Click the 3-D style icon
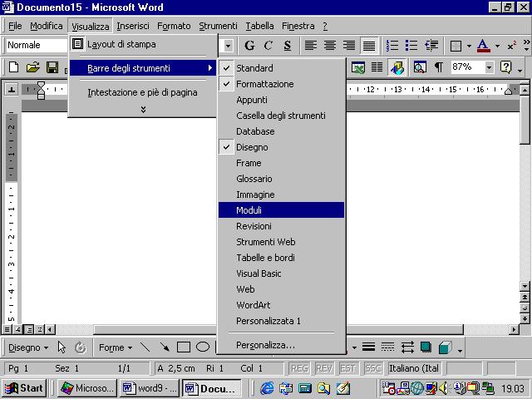 pos(446,347)
